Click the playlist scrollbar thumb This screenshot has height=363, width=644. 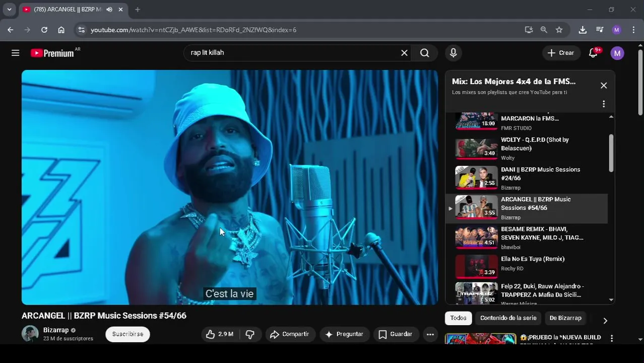[x=611, y=153]
